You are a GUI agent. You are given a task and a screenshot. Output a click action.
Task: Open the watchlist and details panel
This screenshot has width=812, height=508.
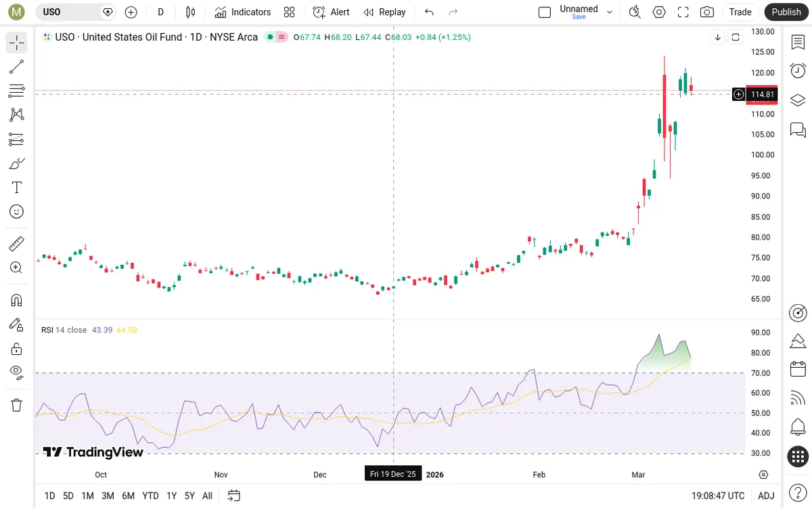pyautogui.click(x=798, y=42)
